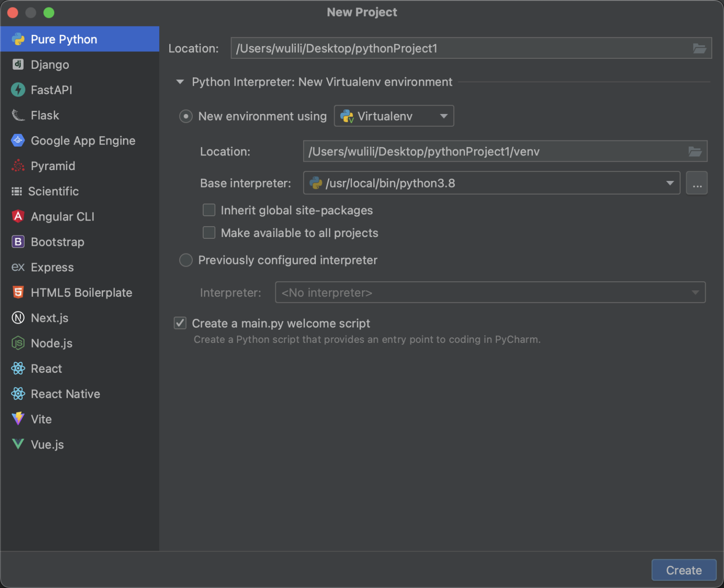This screenshot has height=588, width=724.
Task: Click the ellipsis button beside Base interpreter
Action: pyautogui.click(x=697, y=183)
